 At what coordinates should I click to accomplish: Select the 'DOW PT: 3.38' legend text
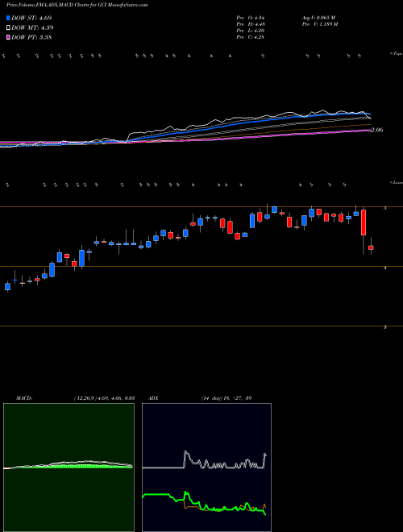click(x=31, y=37)
